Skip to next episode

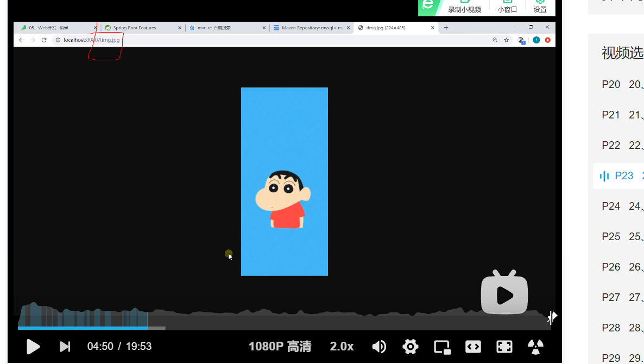[65, 347]
